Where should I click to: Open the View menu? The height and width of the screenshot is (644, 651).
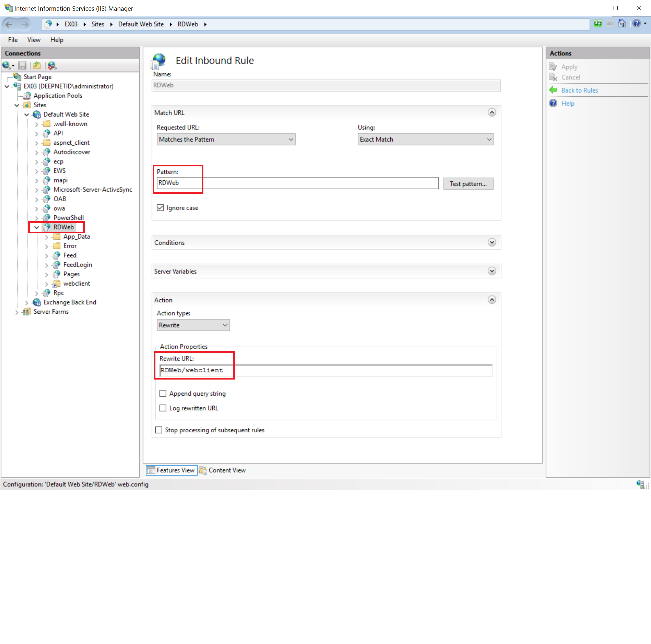coord(34,40)
